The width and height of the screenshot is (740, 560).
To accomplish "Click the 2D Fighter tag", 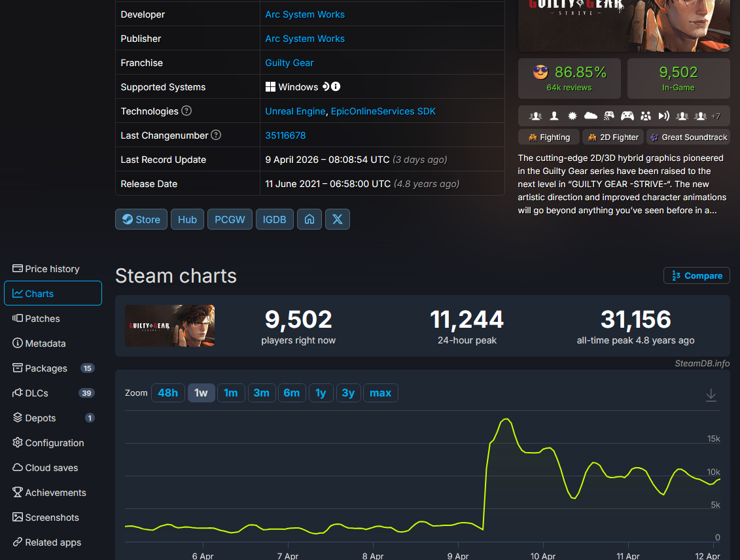I will [613, 137].
